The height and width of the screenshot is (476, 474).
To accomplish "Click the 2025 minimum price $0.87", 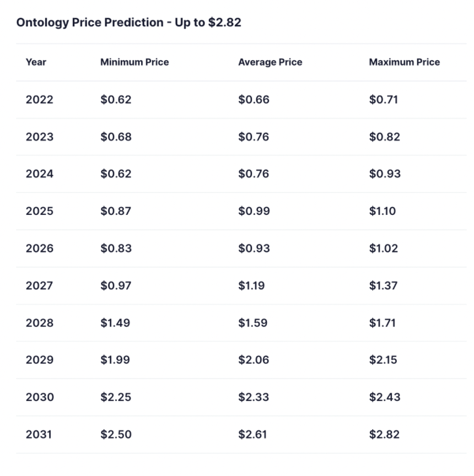I will pos(116,211).
